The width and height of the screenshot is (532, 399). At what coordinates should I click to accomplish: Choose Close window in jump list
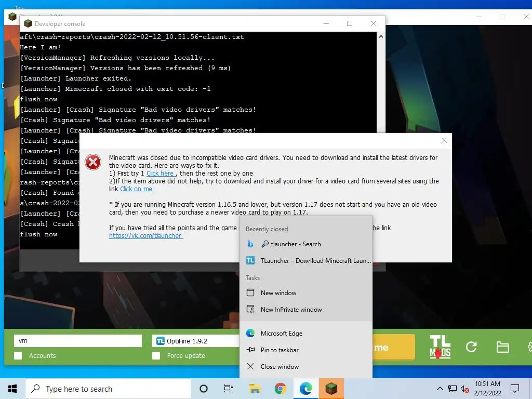click(x=306, y=366)
